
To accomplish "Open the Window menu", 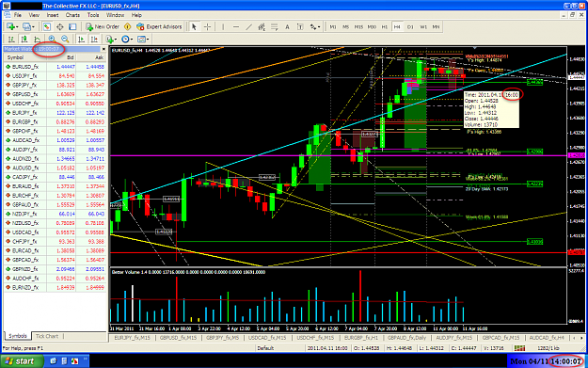I will coord(115,15).
